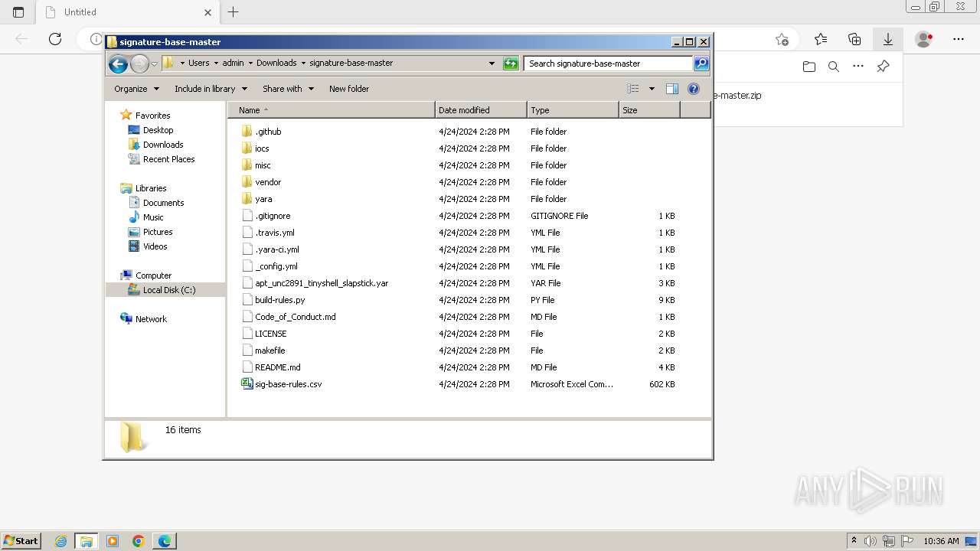Open Downloads in Favorites
This screenshot has height=551, width=980.
click(x=163, y=145)
